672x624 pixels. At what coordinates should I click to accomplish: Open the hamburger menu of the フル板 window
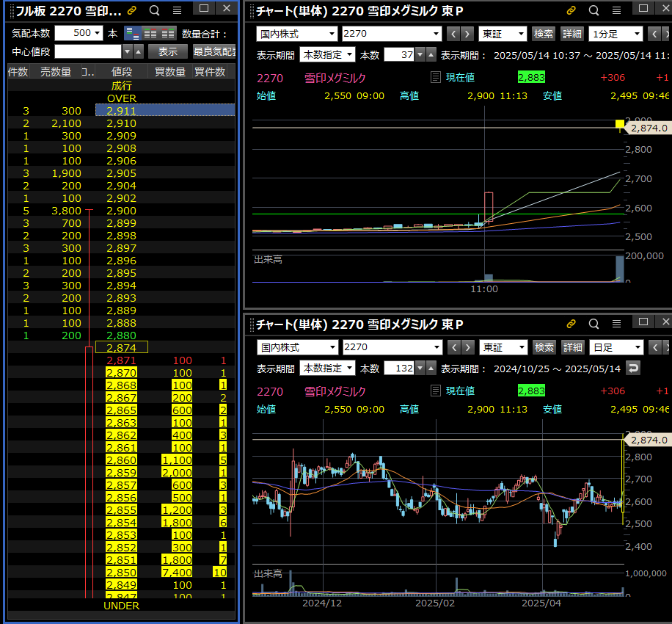[177, 10]
